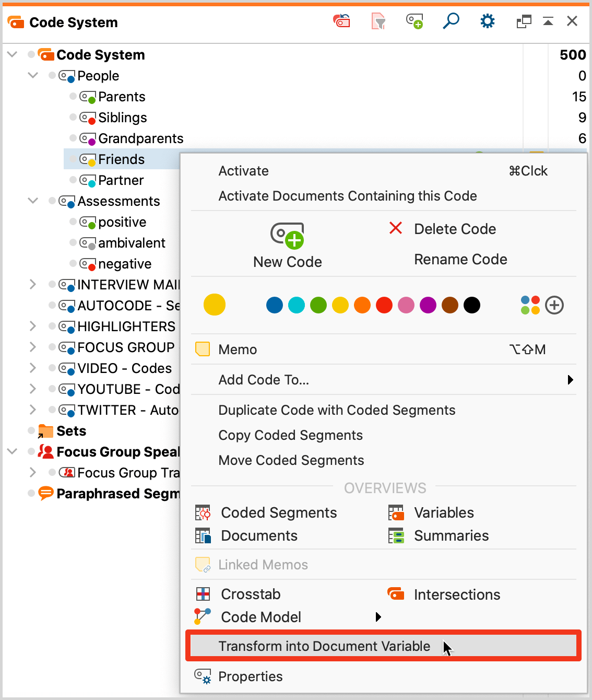Click the New Code icon in context menu
This screenshot has width=592, height=700.
(287, 236)
